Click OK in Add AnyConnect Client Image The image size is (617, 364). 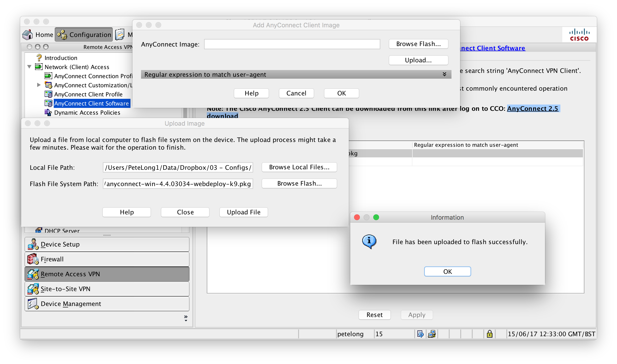pos(342,93)
